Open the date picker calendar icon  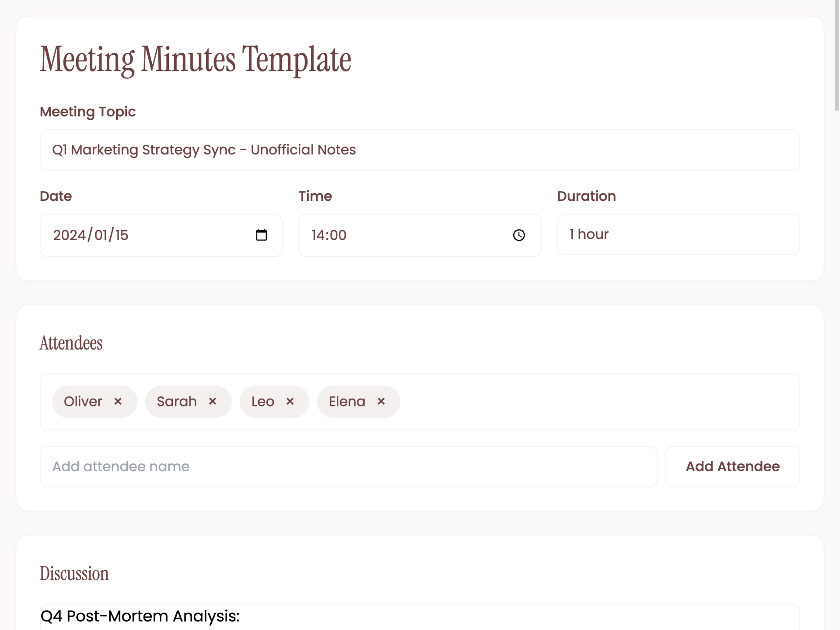261,235
